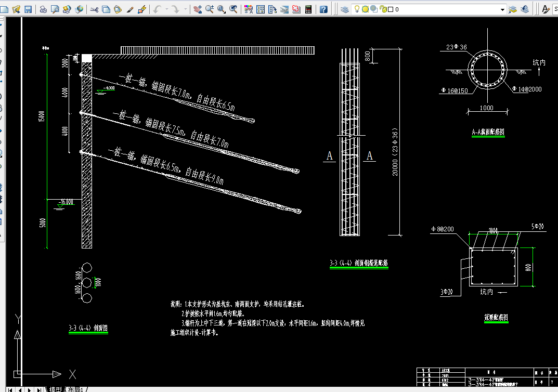Open Layer Properties Manager
This screenshot has height=392, width=558.
[x=344, y=9]
